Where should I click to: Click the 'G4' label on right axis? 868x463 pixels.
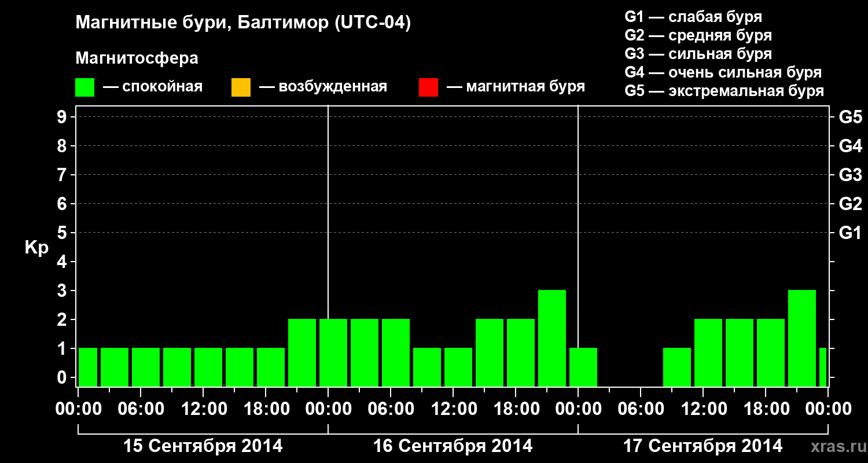coord(850,146)
